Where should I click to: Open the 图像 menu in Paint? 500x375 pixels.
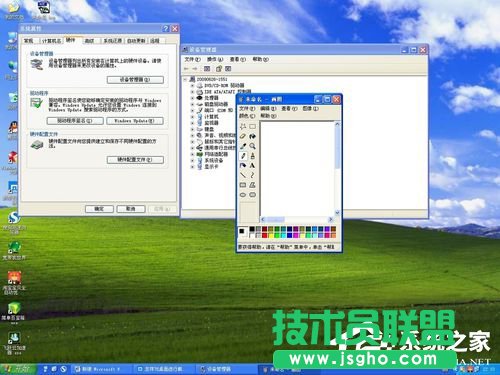click(311, 109)
